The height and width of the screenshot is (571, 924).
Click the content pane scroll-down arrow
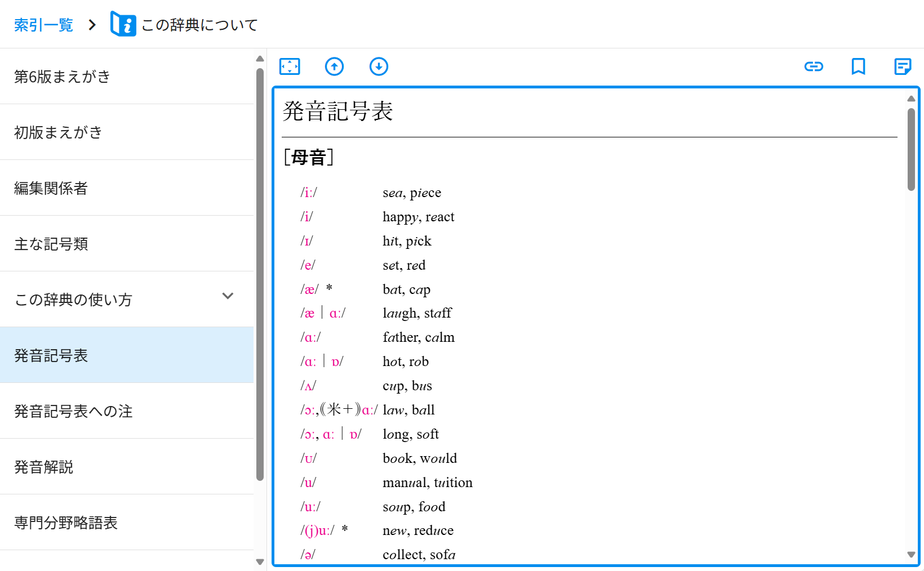(911, 555)
